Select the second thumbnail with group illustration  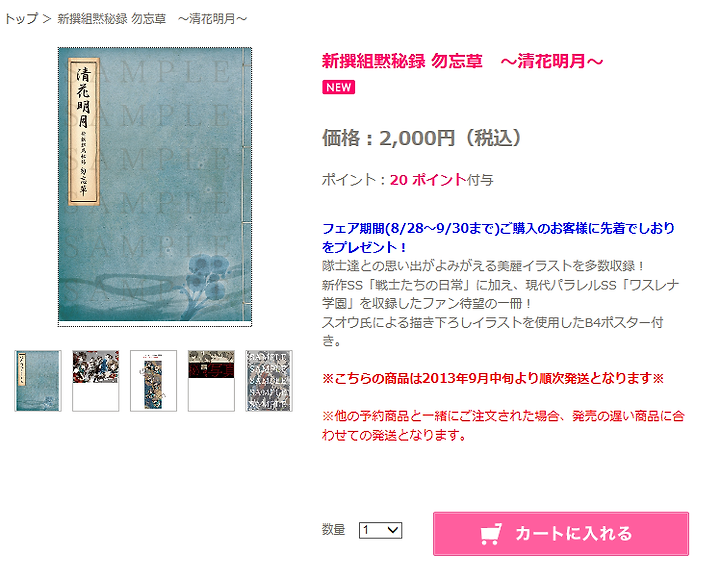point(96,381)
